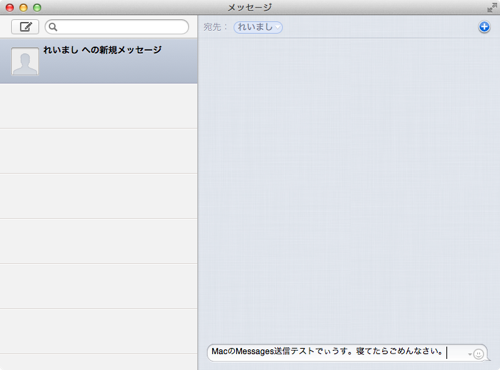
Task: Zoom the window with the green button
Action: pos(37,7)
